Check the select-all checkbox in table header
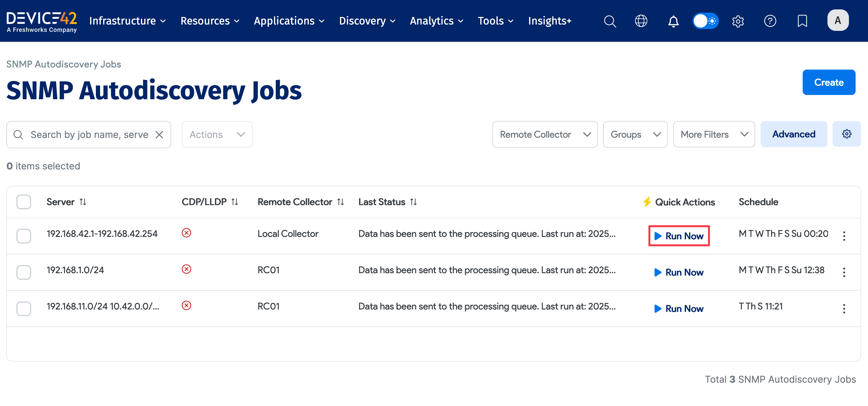The height and width of the screenshot is (406, 868). pos(23,201)
